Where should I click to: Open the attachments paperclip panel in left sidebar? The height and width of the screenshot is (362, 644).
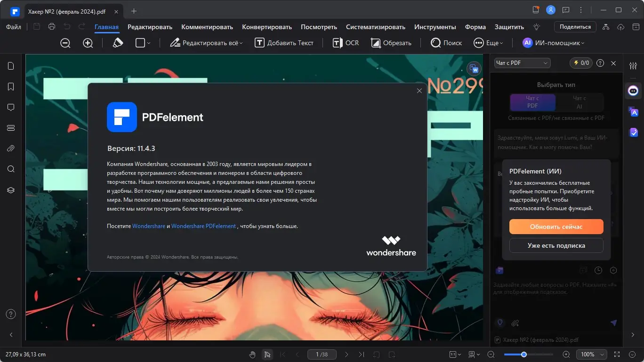11,149
